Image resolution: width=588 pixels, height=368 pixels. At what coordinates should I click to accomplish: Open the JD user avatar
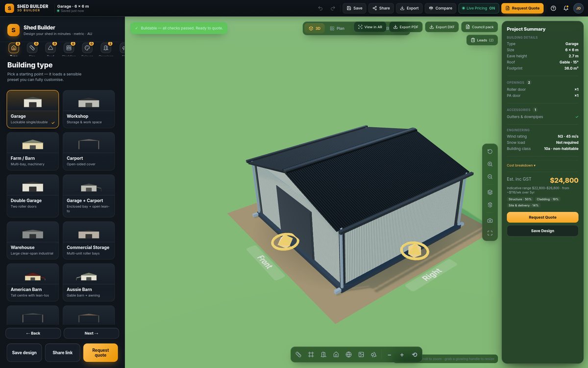579,8
